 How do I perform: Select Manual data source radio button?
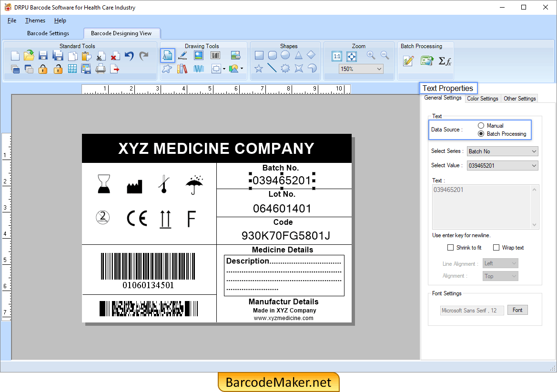click(x=481, y=125)
